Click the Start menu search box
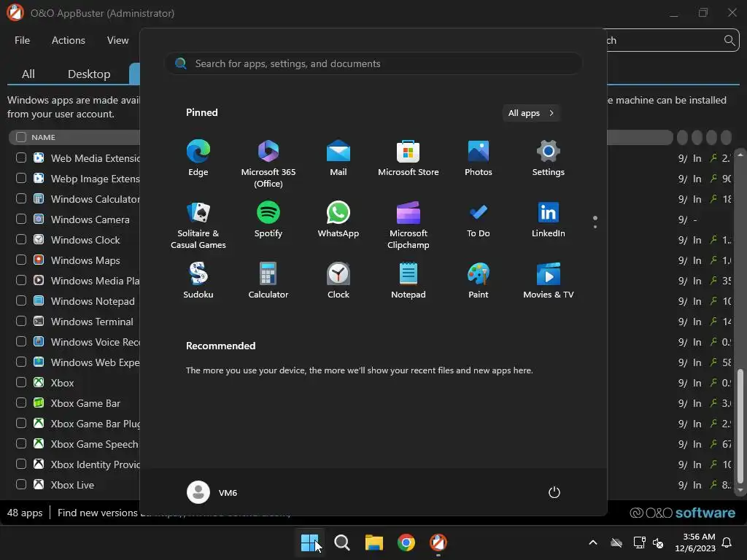 (x=373, y=63)
